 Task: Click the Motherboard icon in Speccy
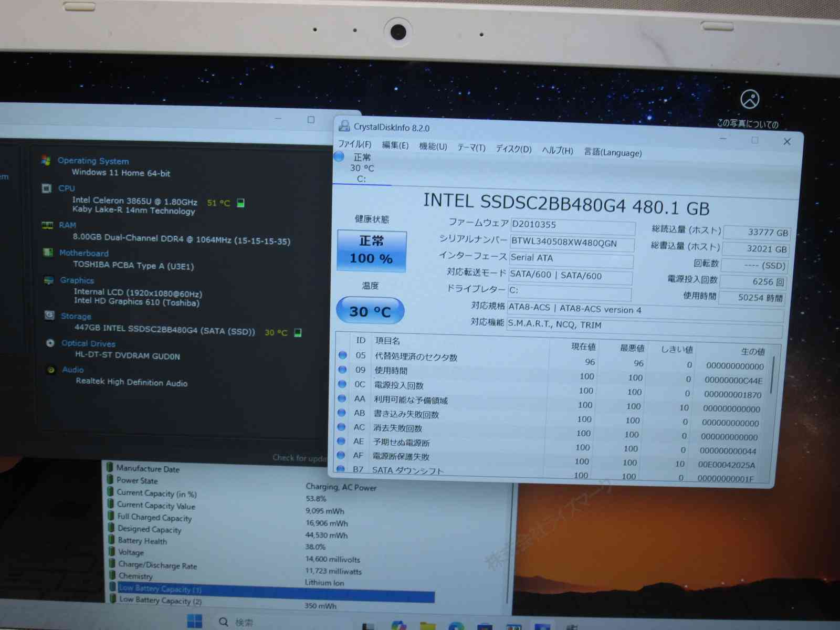click(48, 252)
